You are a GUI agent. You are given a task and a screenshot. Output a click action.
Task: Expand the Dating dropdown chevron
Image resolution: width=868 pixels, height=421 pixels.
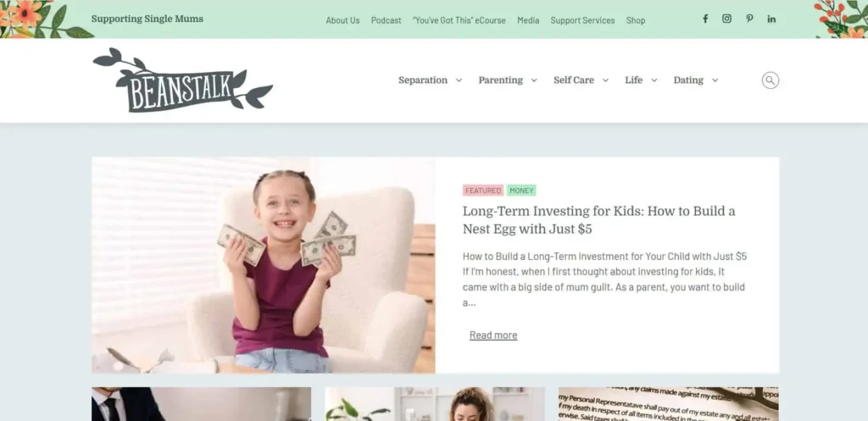(x=715, y=80)
